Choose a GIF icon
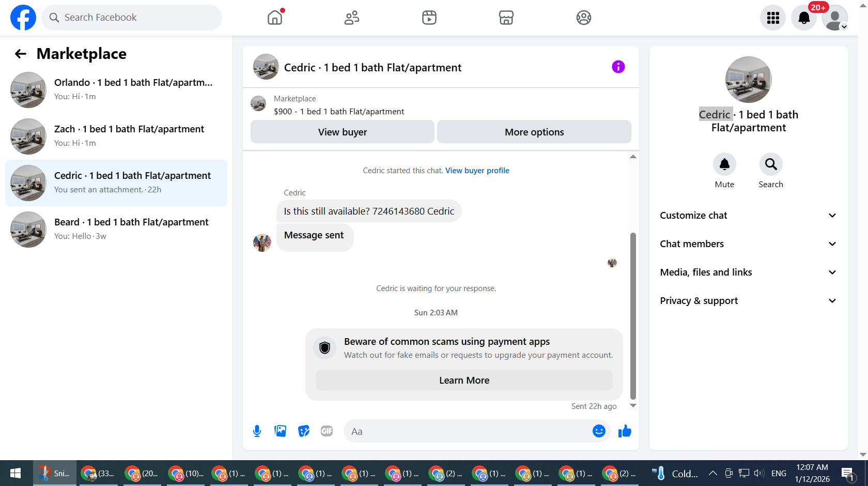This screenshot has height=486, width=868. tap(327, 431)
